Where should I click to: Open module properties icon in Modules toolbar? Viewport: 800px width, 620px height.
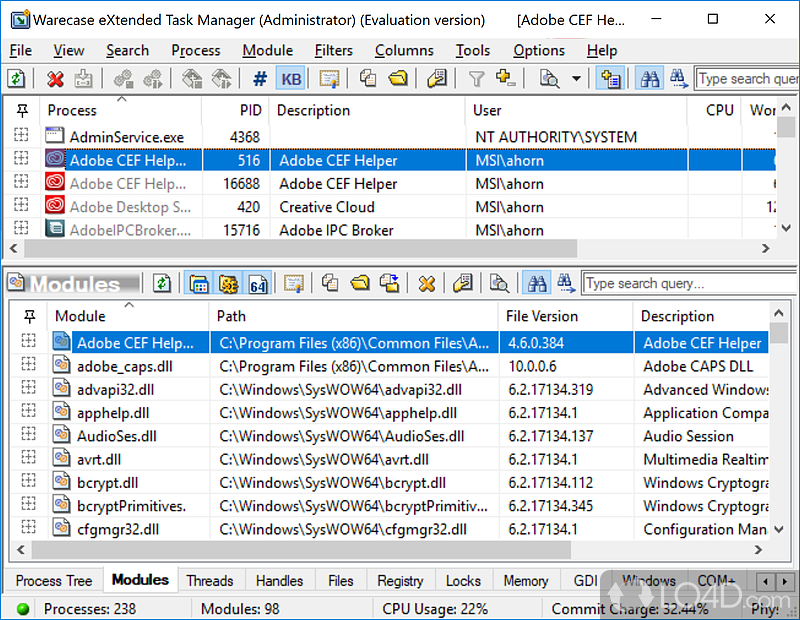[x=462, y=283]
